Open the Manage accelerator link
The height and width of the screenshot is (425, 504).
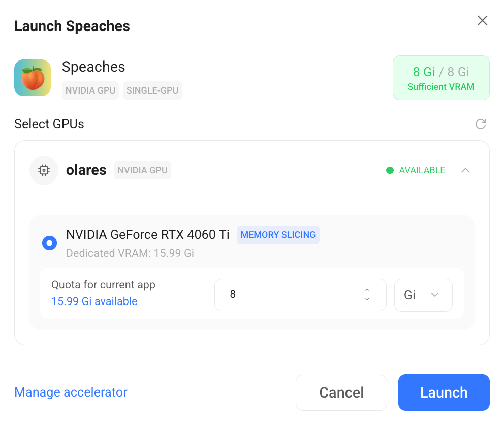click(x=71, y=392)
